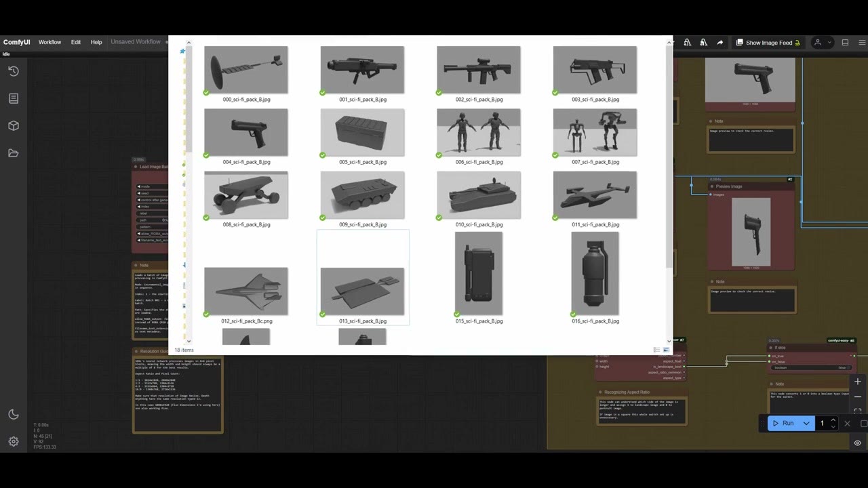Select the 016_sci-fi_pack_B.jpg grenade thumbnail
Image resolution: width=868 pixels, height=488 pixels.
pos(595,274)
